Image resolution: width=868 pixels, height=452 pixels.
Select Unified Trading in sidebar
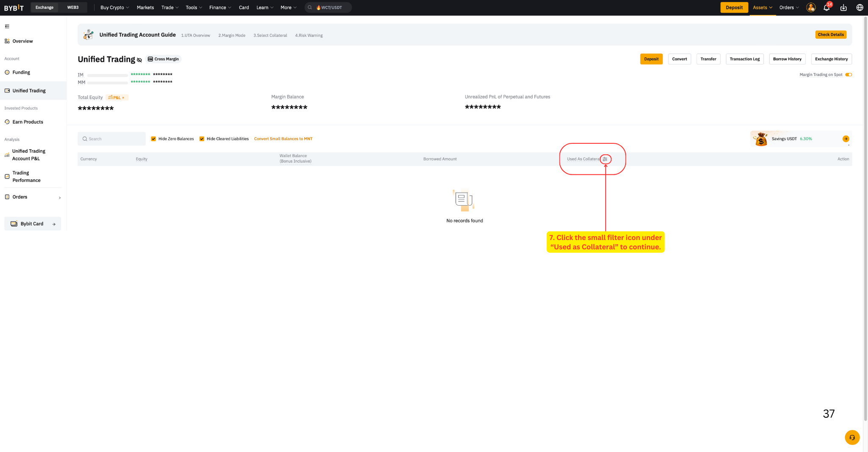click(x=33, y=91)
